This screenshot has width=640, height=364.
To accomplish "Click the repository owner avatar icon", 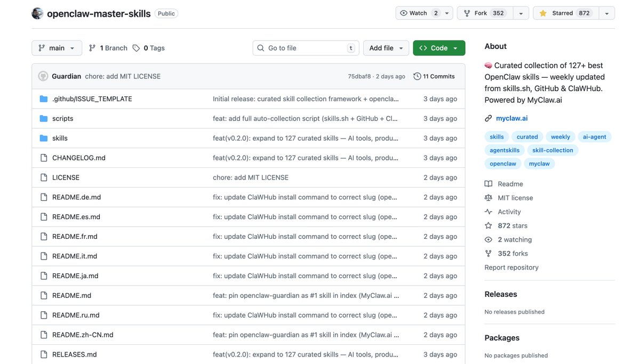I will (37, 13).
